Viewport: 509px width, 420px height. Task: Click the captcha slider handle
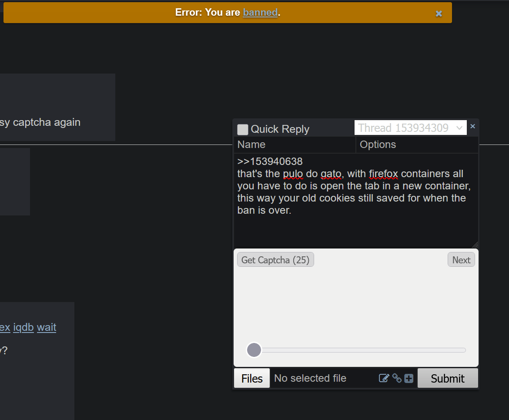(254, 350)
